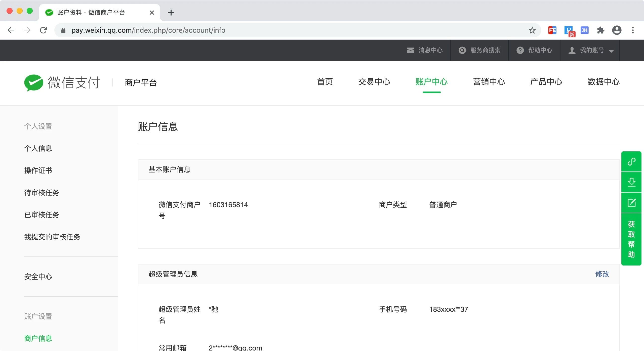This screenshot has height=351, width=644.
Task: Click 修改 link for super admin info
Action: coord(602,274)
